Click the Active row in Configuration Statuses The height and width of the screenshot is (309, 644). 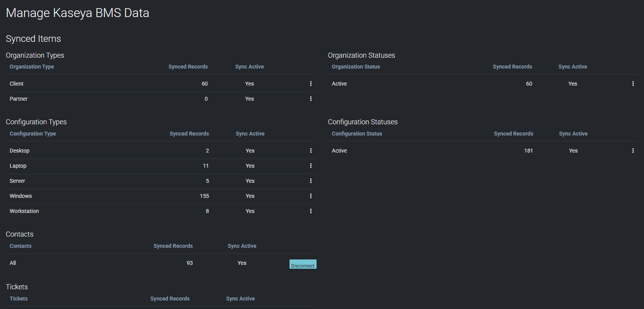483,151
